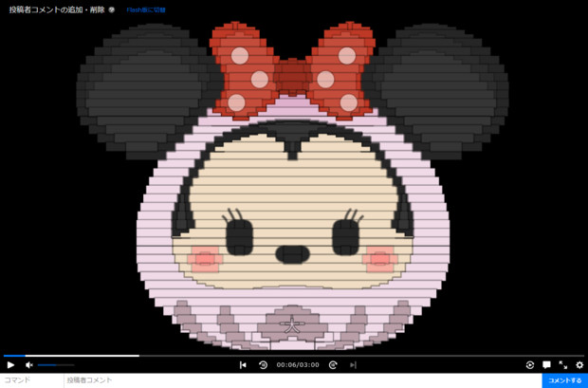Enter fullscreen mode
The image size is (588, 388).
point(563,364)
